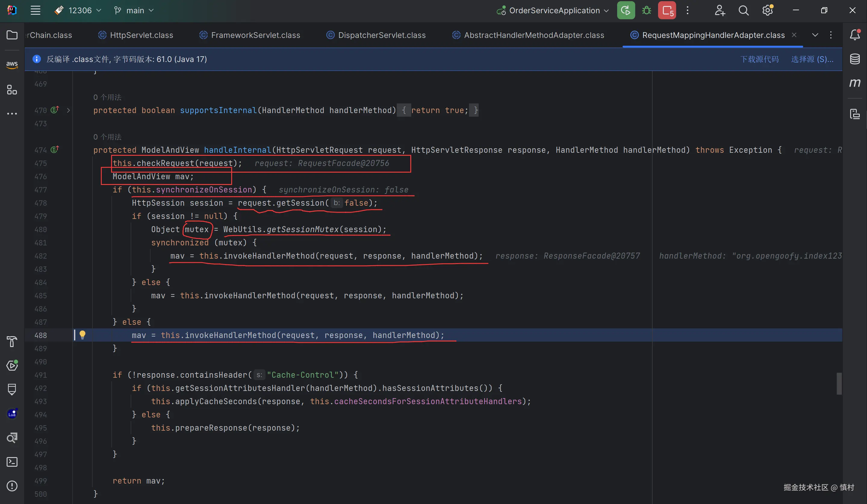867x504 pixels.
Task: Switch to DispatcherServlet.class tab
Action: 381,35
